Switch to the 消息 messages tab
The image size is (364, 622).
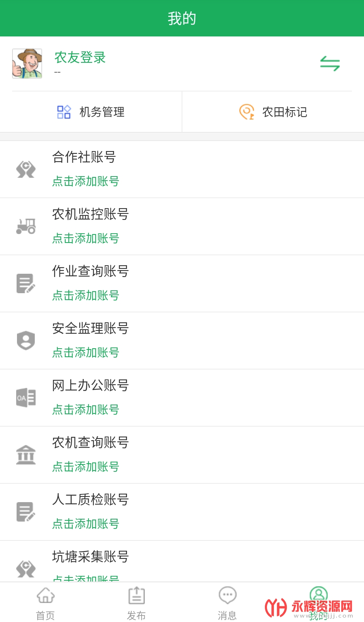click(227, 603)
